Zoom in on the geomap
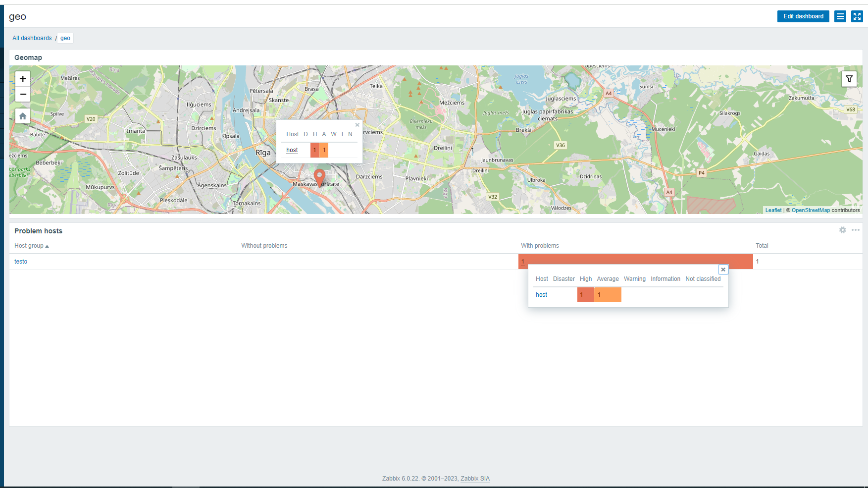This screenshot has height=488, width=868. (23, 79)
